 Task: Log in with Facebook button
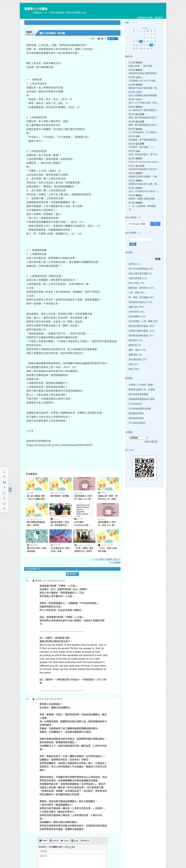point(54,840)
